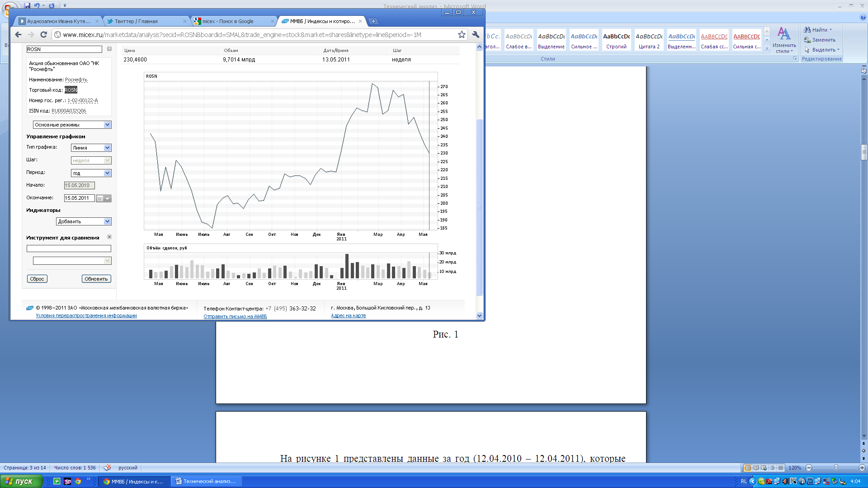Switch to Outline view
The width and height of the screenshot is (868, 488).
[x=772, y=468]
